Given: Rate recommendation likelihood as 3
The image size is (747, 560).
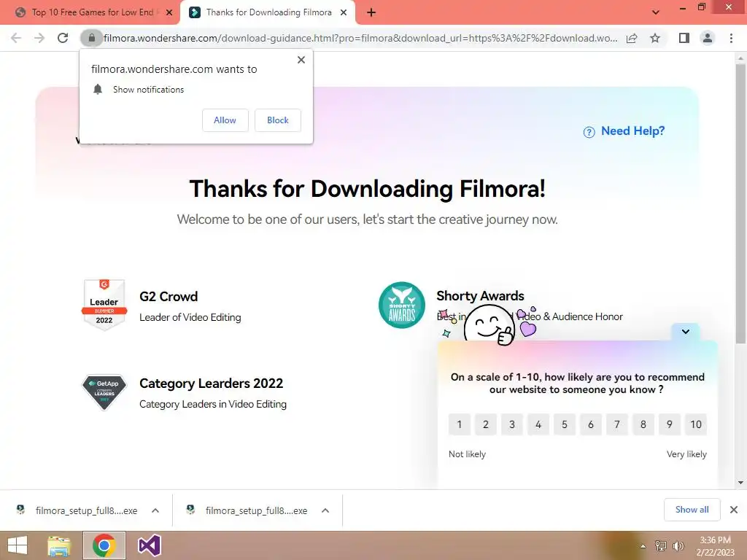Looking at the screenshot, I should [x=511, y=424].
